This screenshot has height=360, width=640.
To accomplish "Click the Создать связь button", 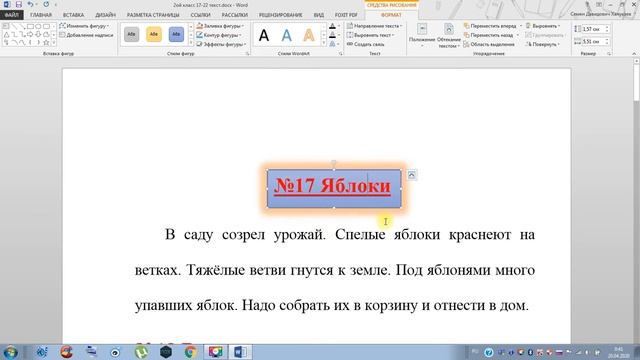I will [366, 44].
